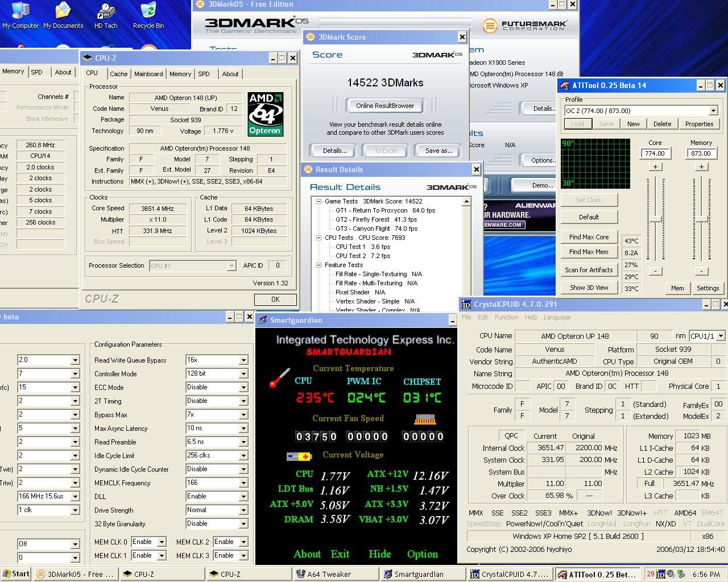The height and width of the screenshot is (582, 728).
Task: Increase Memory clock with the plus button
Action: (x=701, y=167)
